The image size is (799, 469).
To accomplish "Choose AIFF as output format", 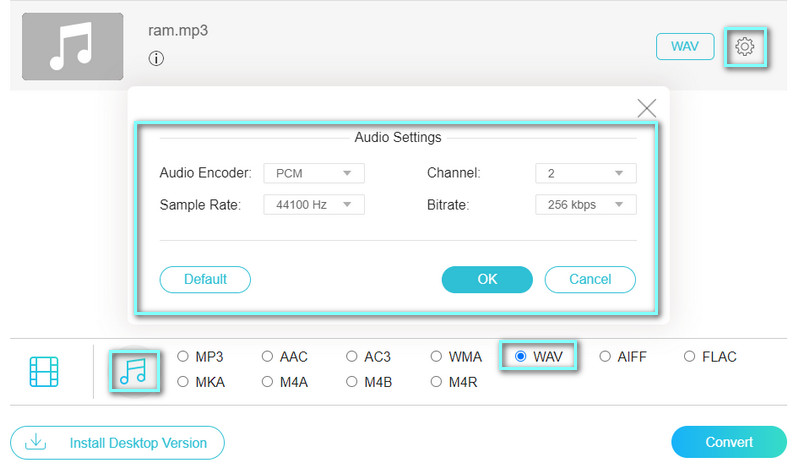I will 606,356.
